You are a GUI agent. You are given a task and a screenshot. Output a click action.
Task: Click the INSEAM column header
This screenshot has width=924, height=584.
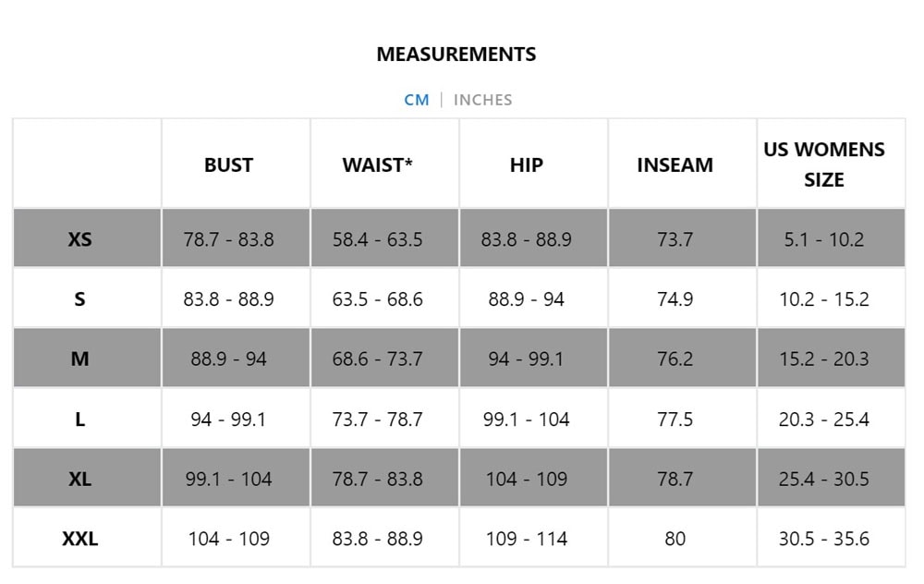click(675, 165)
